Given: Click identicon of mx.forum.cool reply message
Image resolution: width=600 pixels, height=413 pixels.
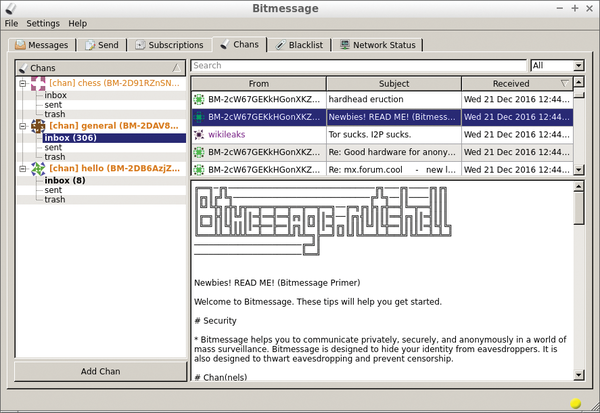Looking at the screenshot, I should [199, 169].
